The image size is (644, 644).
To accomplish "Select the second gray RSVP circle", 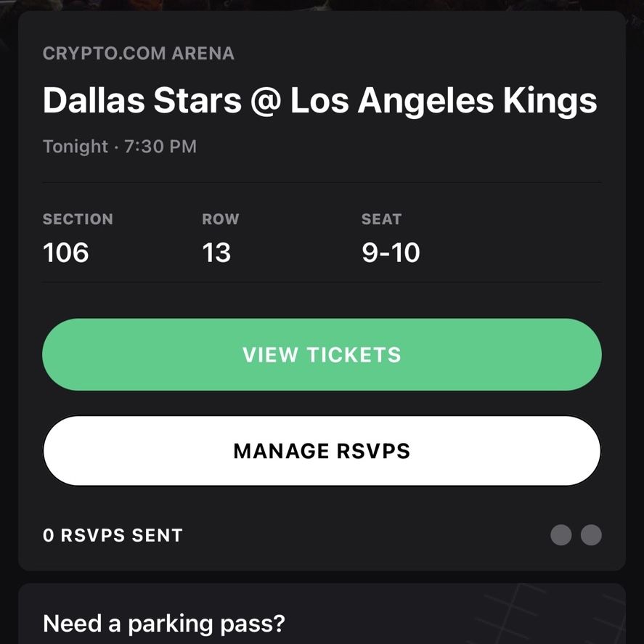I will click(591, 535).
